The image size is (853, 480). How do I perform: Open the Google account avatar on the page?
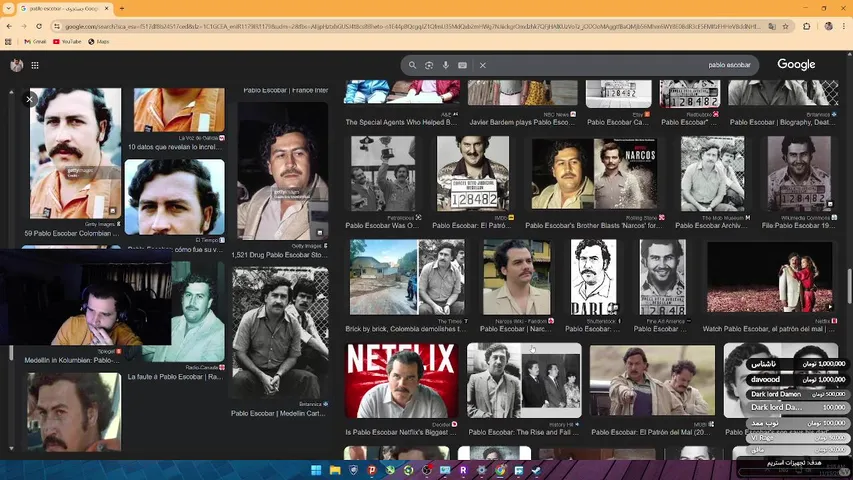[x=16, y=65]
